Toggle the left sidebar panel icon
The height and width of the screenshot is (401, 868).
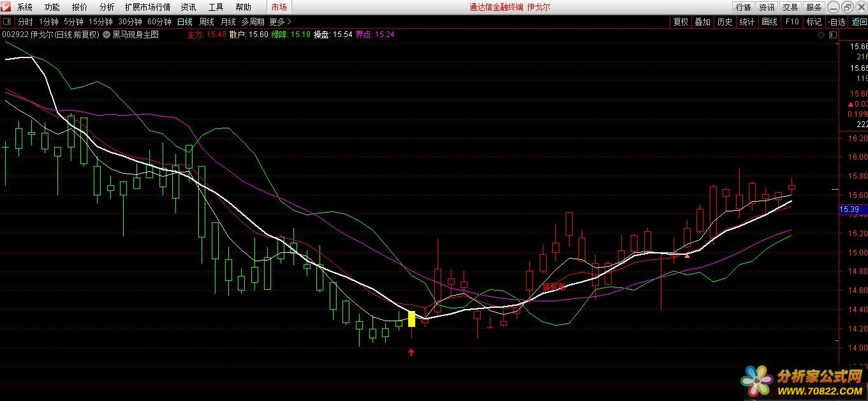tap(6, 21)
